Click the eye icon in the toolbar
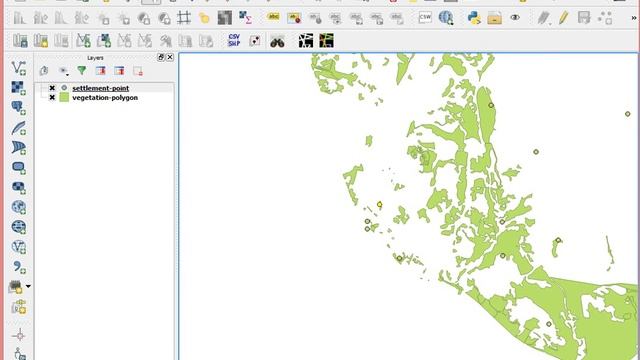This screenshot has width=640, height=360. click(515, 18)
